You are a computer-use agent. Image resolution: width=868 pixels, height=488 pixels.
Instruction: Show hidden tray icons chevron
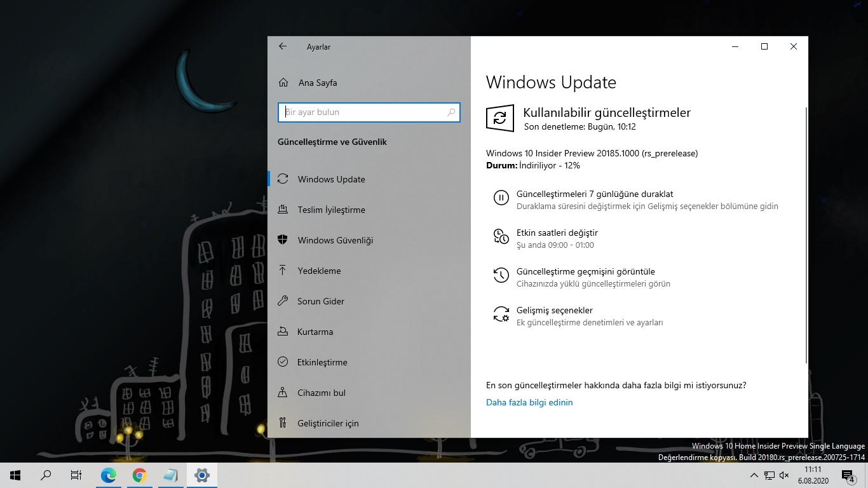tap(754, 475)
